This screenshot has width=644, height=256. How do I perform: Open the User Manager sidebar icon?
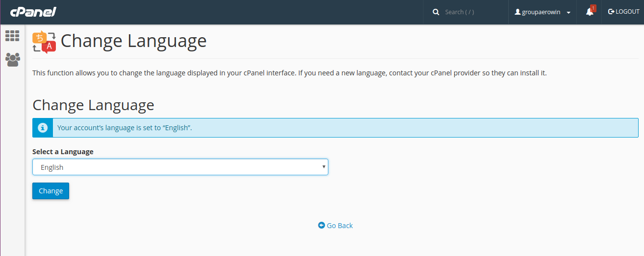coord(12,60)
